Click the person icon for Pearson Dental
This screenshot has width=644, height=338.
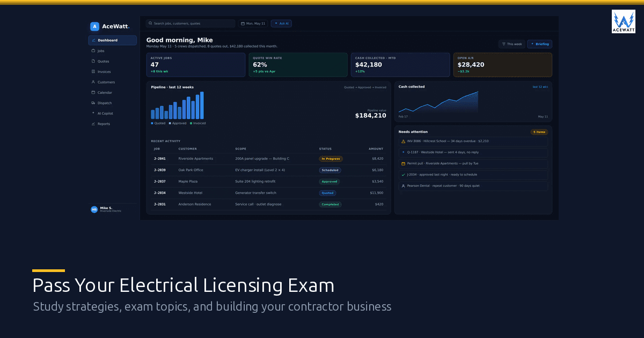(x=404, y=186)
